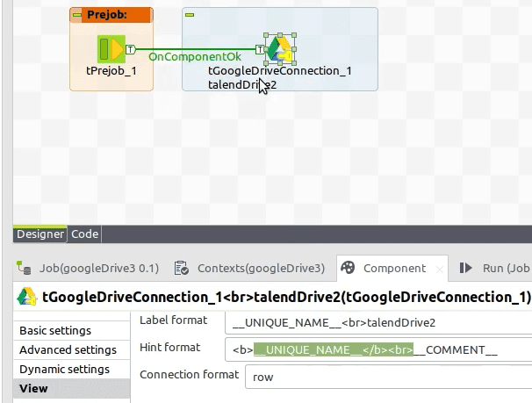Click the talendDrive2 label on canvas
The image size is (532, 403).
[242, 85]
